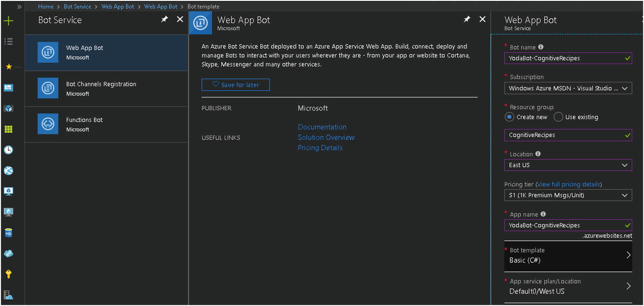
Task: Go to second Web App Bot breadcrumb
Action: tap(161, 7)
